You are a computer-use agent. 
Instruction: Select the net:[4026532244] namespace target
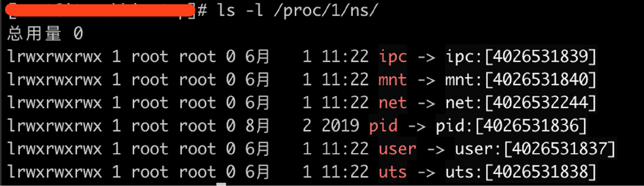pos(521,103)
